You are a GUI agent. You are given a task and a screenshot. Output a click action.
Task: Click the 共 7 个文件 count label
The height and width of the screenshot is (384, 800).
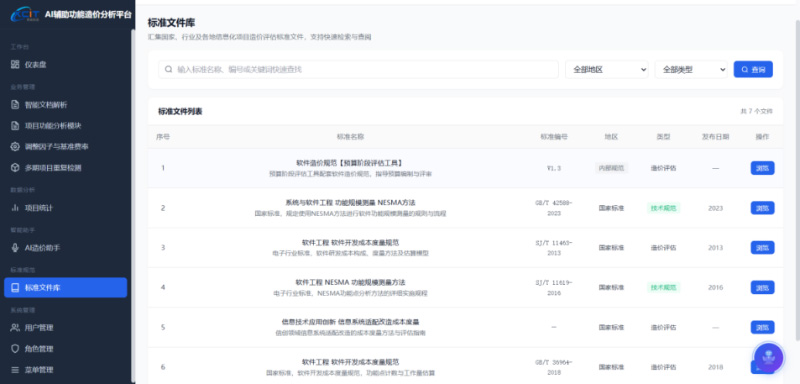(x=756, y=111)
